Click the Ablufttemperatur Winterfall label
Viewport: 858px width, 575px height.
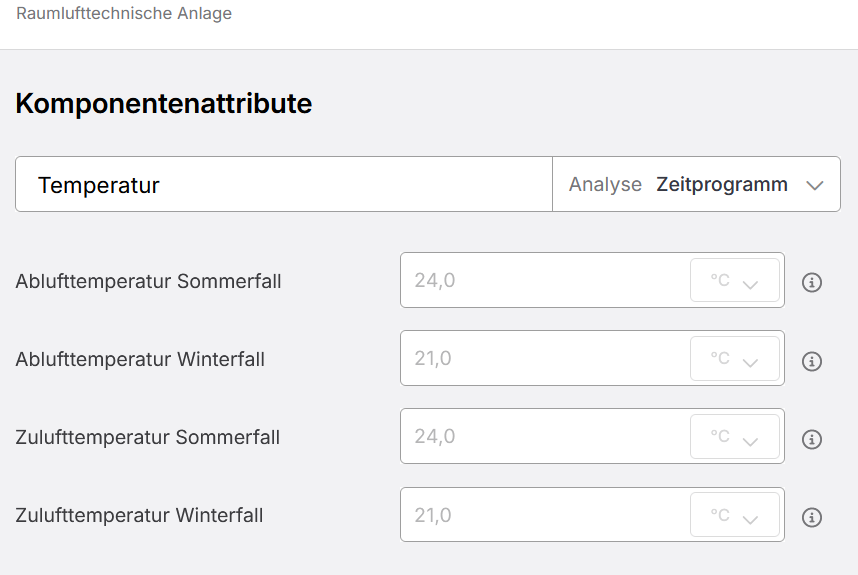pos(140,359)
